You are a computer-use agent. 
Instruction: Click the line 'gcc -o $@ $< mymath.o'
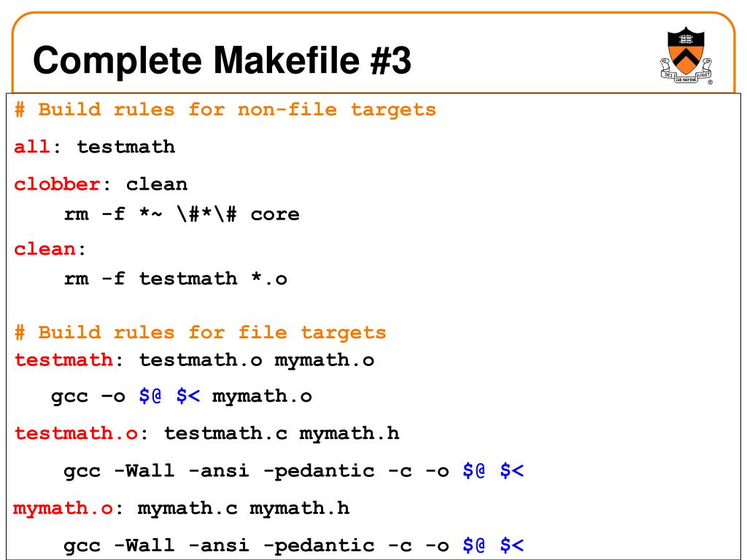pyautogui.click(x=182, y=396)
